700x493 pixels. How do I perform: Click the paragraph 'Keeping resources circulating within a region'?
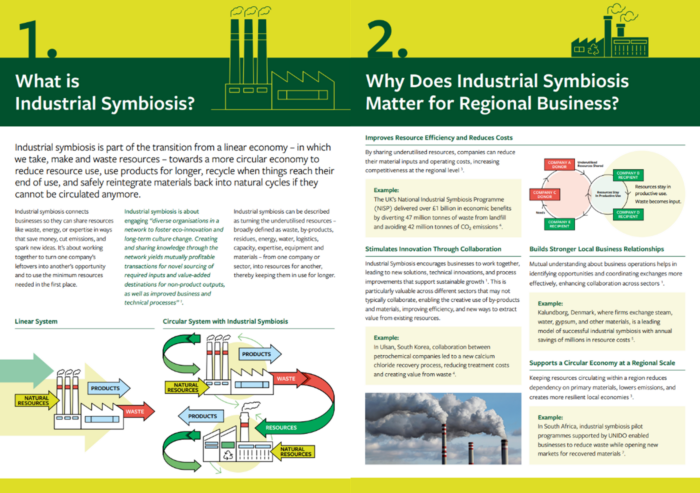pyautogui.click(x=603, y=387)
